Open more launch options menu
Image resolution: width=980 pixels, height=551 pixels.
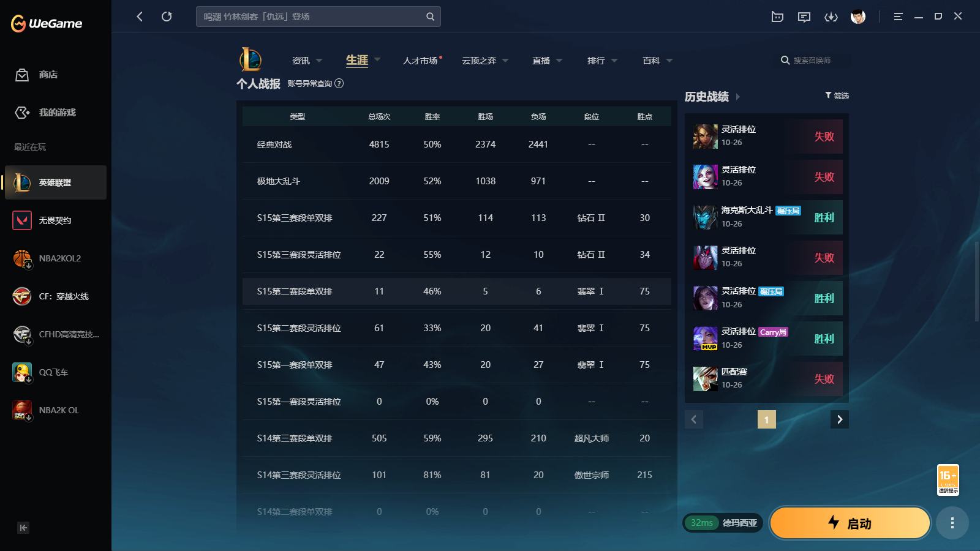tap(952, 523)
